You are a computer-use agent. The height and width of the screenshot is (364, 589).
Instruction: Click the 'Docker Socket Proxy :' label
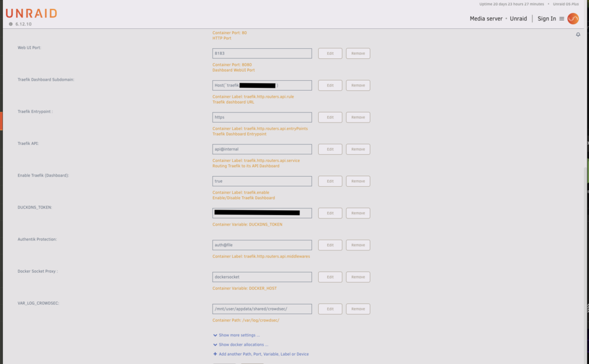(x=38, y=271)
